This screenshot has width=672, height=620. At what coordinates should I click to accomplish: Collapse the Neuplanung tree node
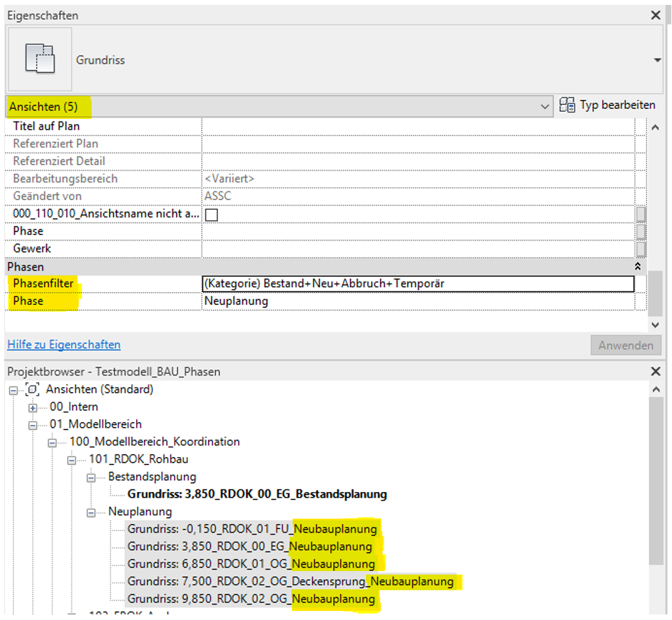tap(91, 512)
